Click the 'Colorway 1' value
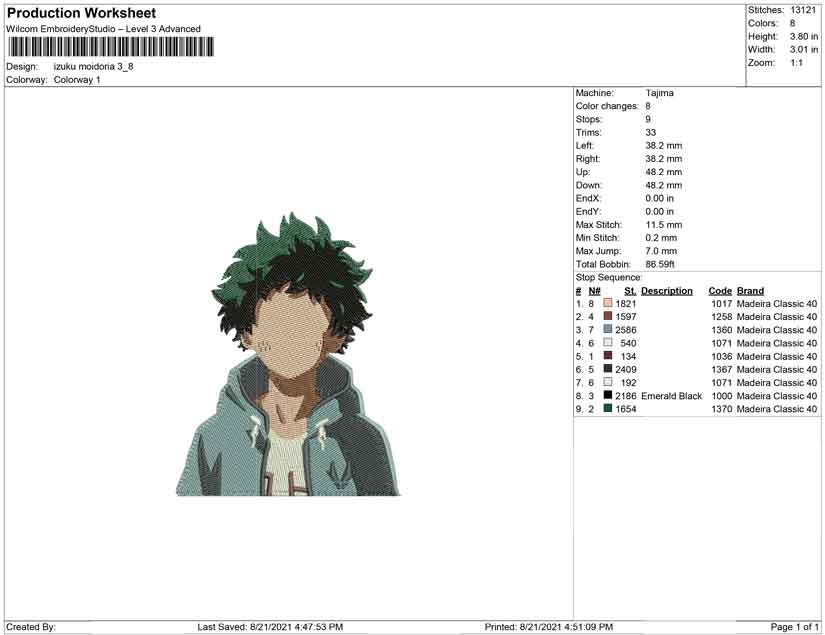 (x=77, y=80)
